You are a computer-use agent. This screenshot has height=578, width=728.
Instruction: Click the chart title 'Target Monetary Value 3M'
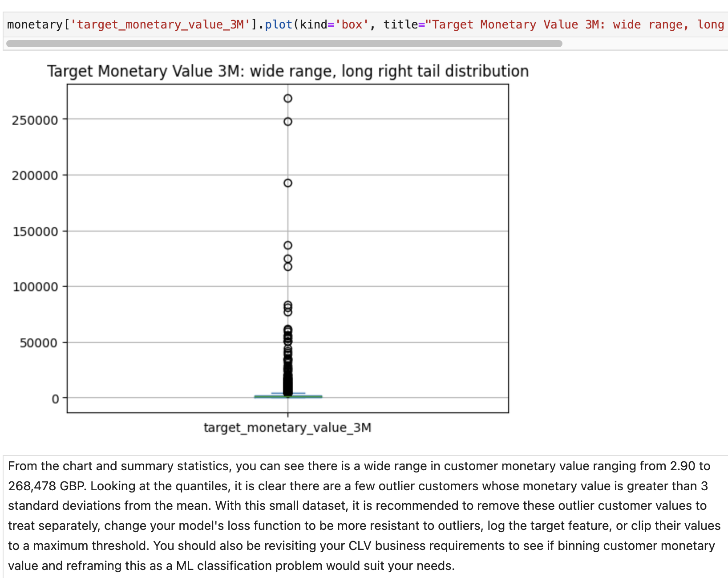pos(288,71)
